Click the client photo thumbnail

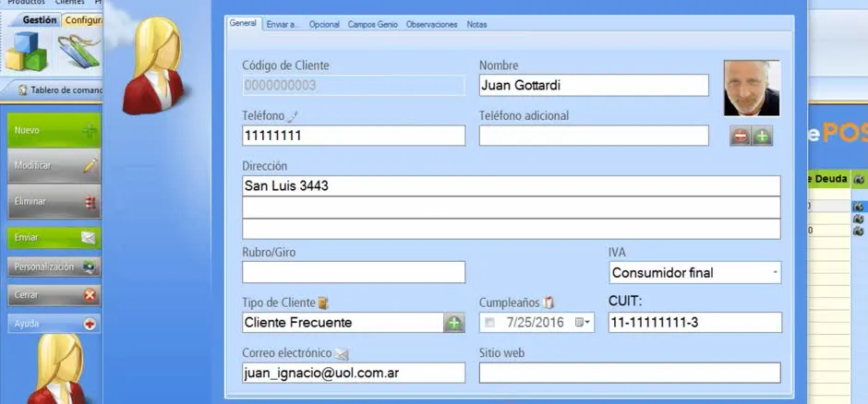(752, 89)
